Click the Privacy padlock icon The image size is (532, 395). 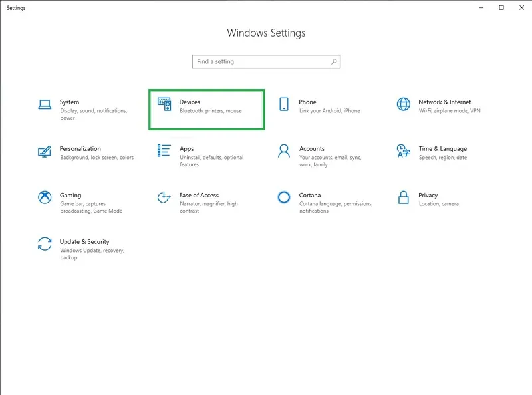point(404,197)
